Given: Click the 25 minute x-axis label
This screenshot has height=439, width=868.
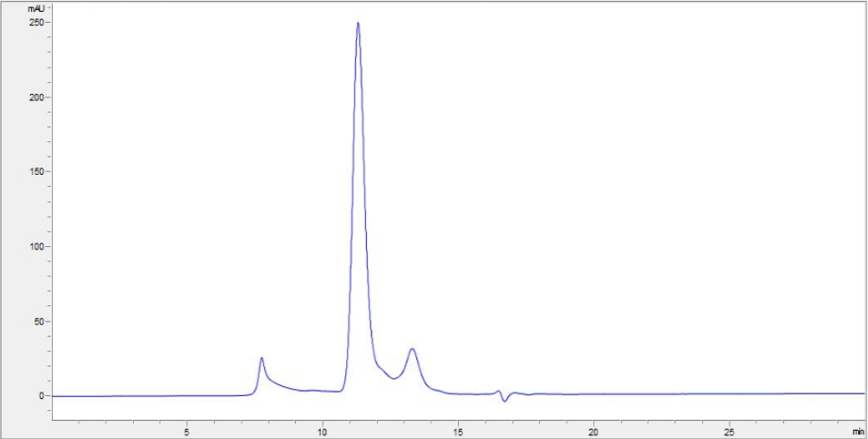Looking at the screenshot, I should point(730,431).
